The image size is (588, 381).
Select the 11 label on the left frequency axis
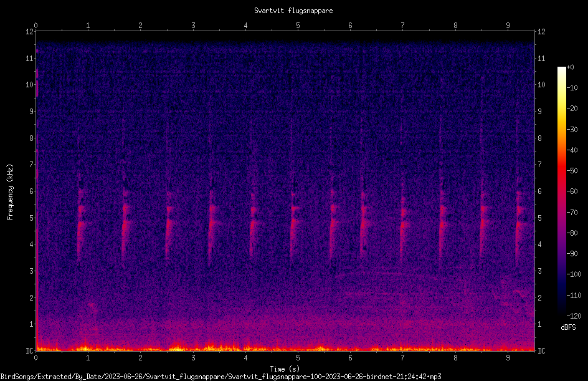tap(29, 59)
